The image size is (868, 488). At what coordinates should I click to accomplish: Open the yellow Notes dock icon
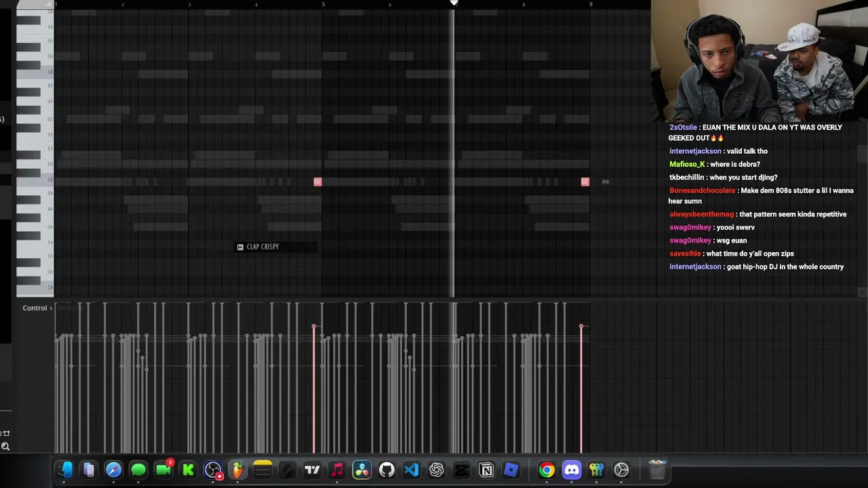tap(262, 470)
